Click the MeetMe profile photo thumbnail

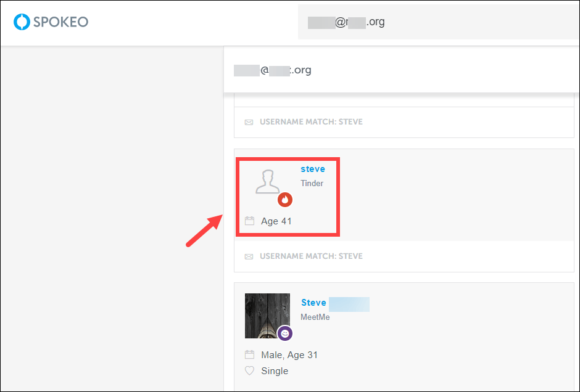267,316
